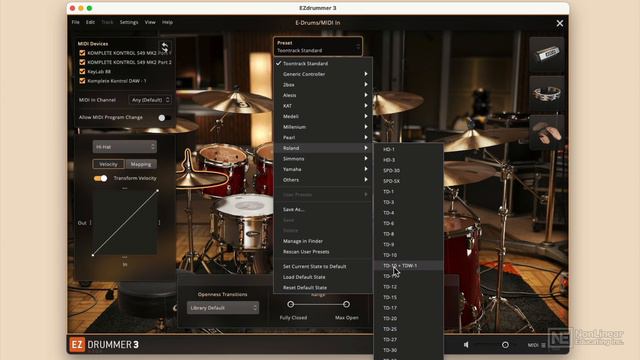Close the E-Drums/MIDI In panel
Screen dimensions: 640x360
pos(560,23)
